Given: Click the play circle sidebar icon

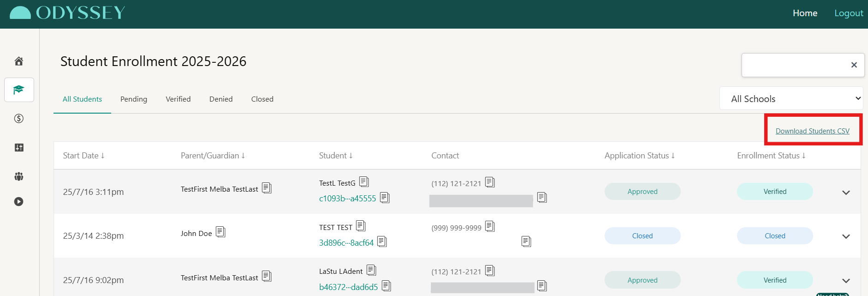Looking at the screenshot, I should (19, 201).
